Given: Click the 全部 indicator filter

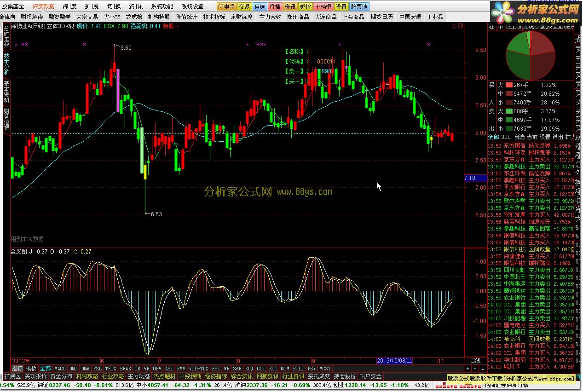Looking at the screenshot, I should (x=45, y=369).
